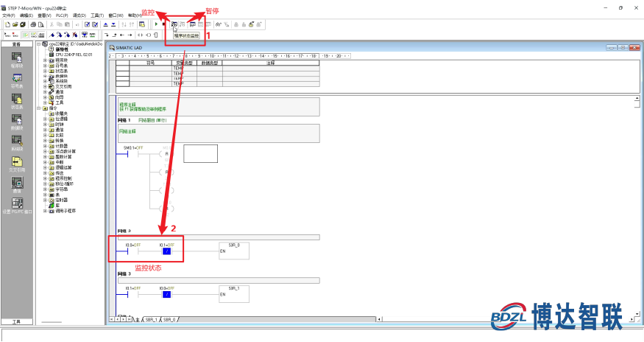Expand the 调用子程序 folder
Screen dimensions: 644x342
tap(45, 211)
